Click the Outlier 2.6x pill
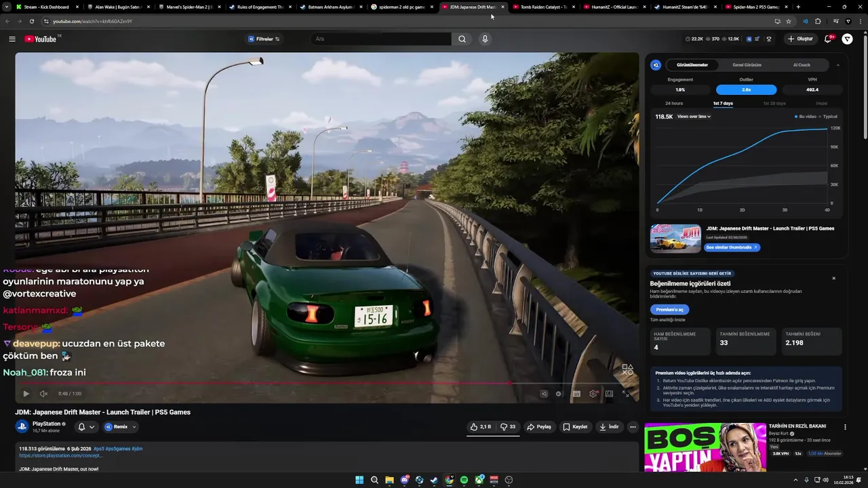This screenshot has height=488, width=868. [x=746, y=89]
